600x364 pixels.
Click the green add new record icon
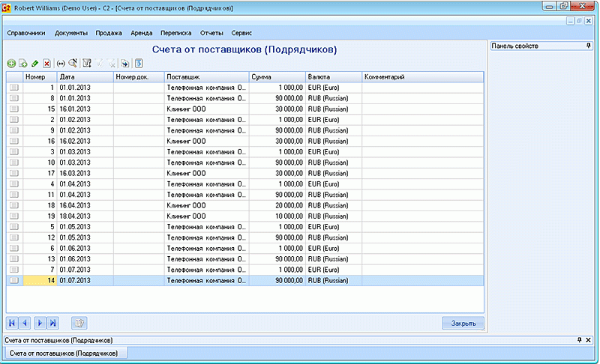11,64
